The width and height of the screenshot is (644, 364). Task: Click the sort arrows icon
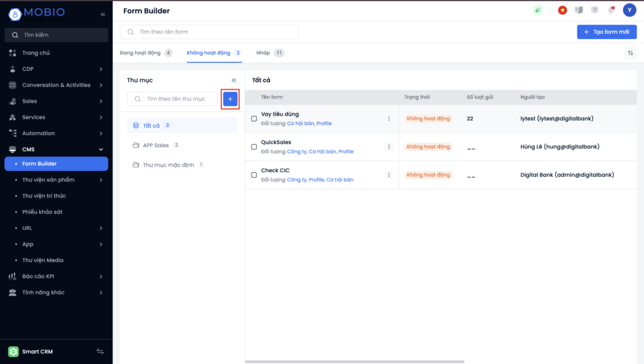[630, 53]
